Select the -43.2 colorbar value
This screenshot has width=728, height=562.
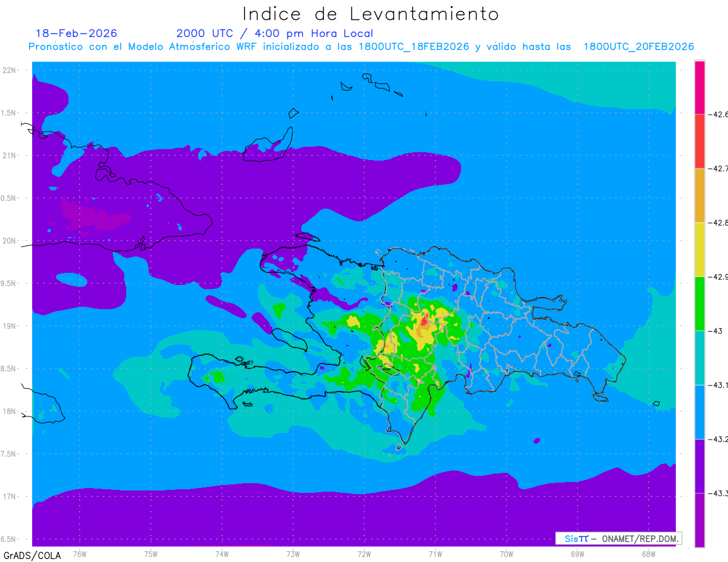pyautogui.click(x=718, y=439)
